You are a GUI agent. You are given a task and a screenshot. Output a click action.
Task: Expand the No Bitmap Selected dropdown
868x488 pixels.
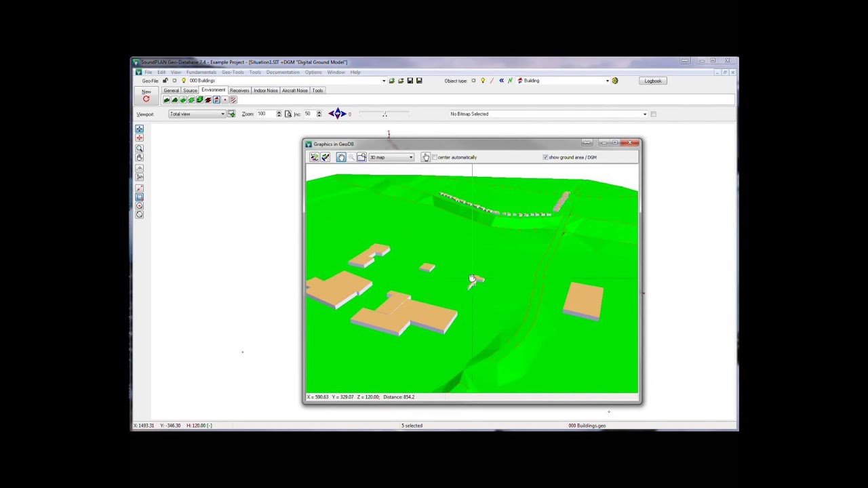[645, 114]
